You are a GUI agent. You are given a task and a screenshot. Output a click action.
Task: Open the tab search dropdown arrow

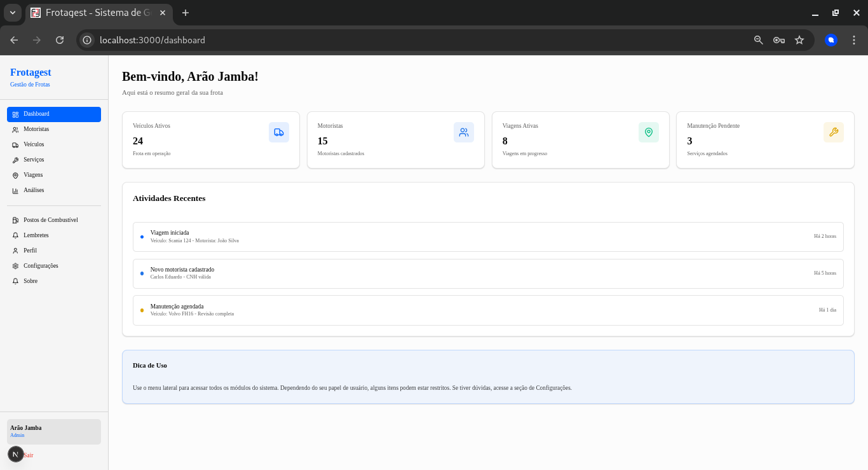click(13, 13)
